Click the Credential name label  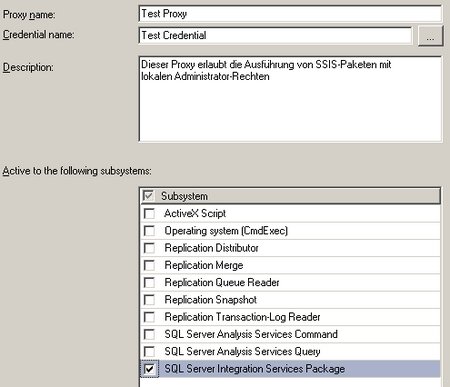click(38, 35)
